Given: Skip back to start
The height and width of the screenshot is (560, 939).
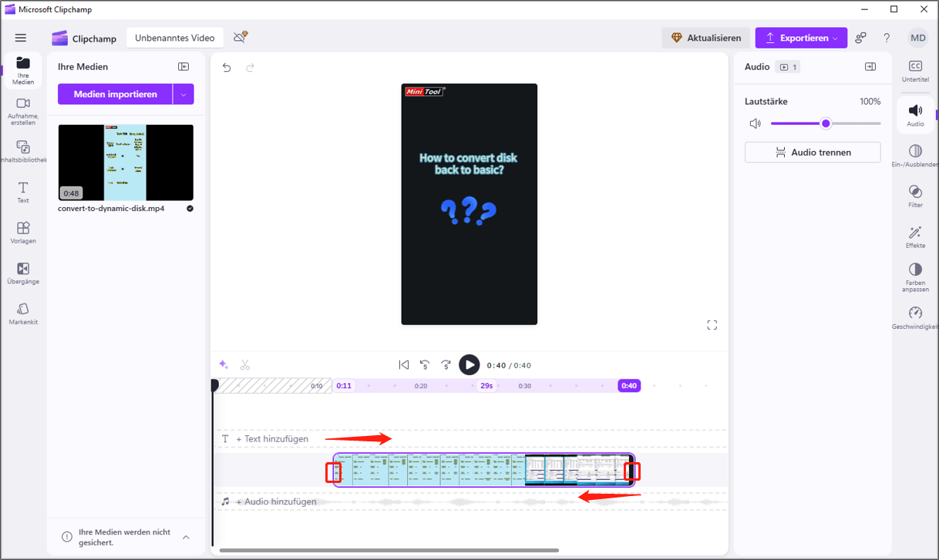Looking at the screenshot, I should (x=404, y=365).
